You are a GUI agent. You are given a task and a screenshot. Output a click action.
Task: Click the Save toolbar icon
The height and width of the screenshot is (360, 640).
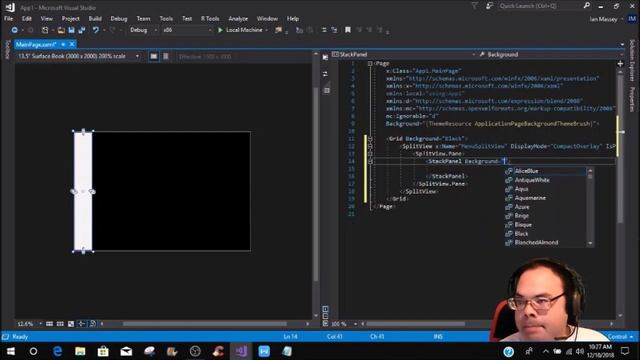coord(71,30)
